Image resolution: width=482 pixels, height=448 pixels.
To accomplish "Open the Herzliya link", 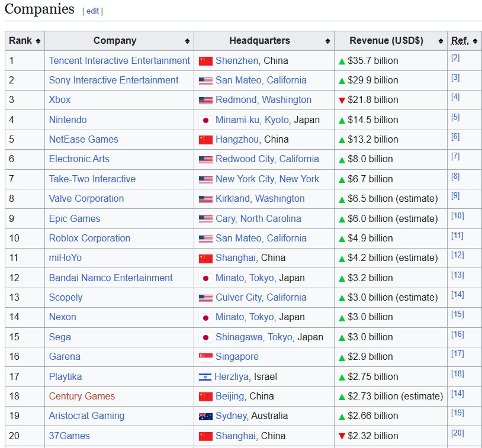I will coord(232,377).
